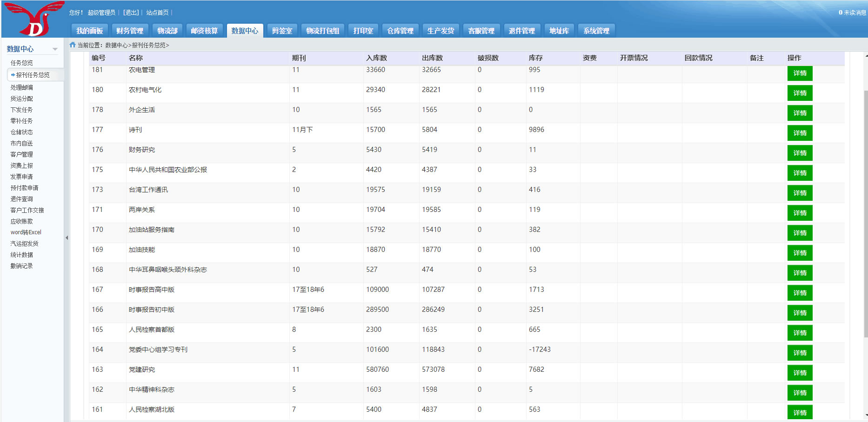Click 详情 button for 诗刊 row
This screenshot has width=868, height=422.
(800, 133)
